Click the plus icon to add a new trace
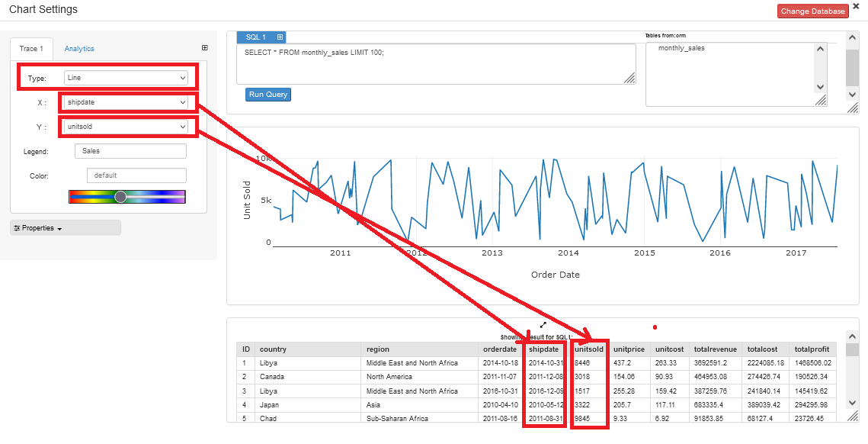The height and width of the screenshot is (444, 868). 204,47
